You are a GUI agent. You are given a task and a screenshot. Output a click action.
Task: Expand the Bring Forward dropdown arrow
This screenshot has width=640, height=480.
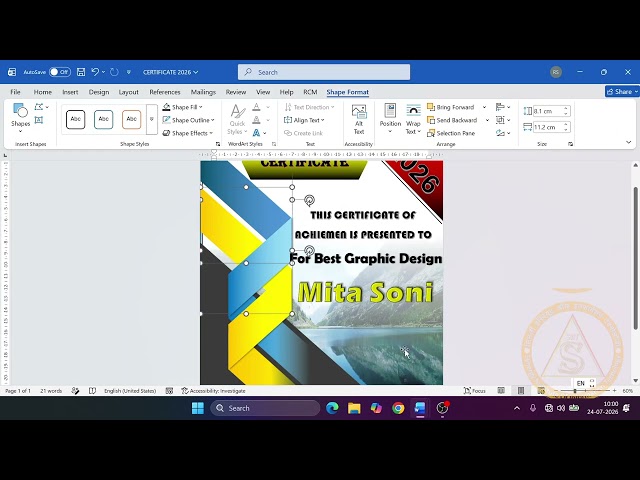(x=484, y=107)
